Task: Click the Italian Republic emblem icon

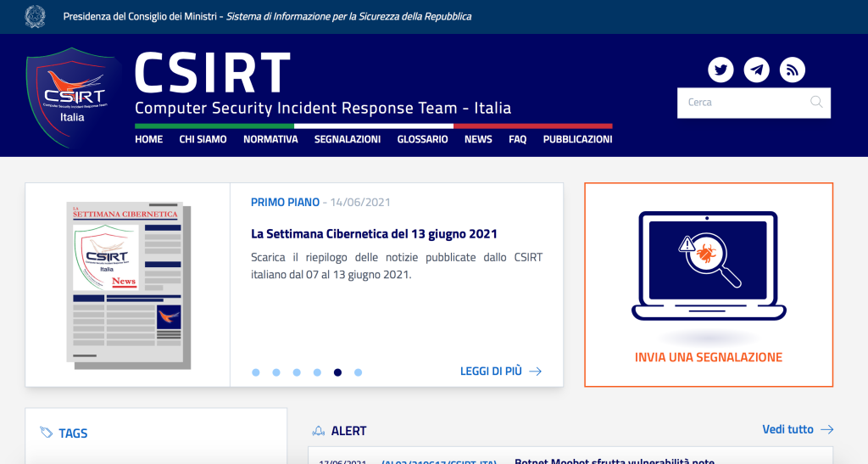Action: coord(35,17)
